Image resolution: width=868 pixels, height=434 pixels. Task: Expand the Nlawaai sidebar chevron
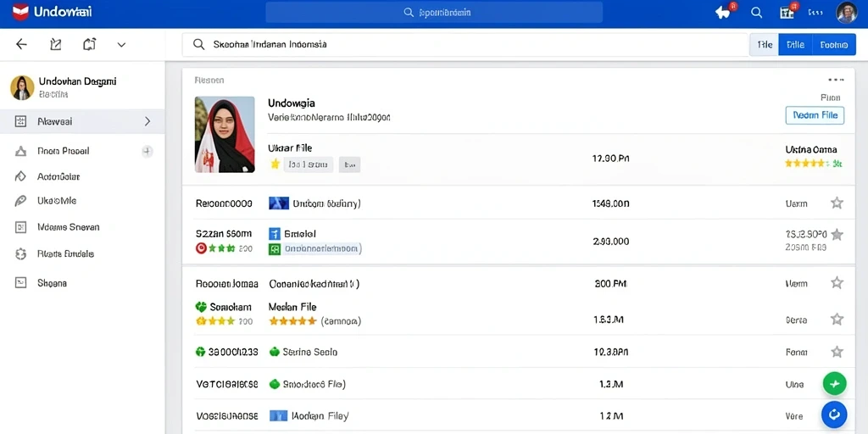(x=147, y=121)
